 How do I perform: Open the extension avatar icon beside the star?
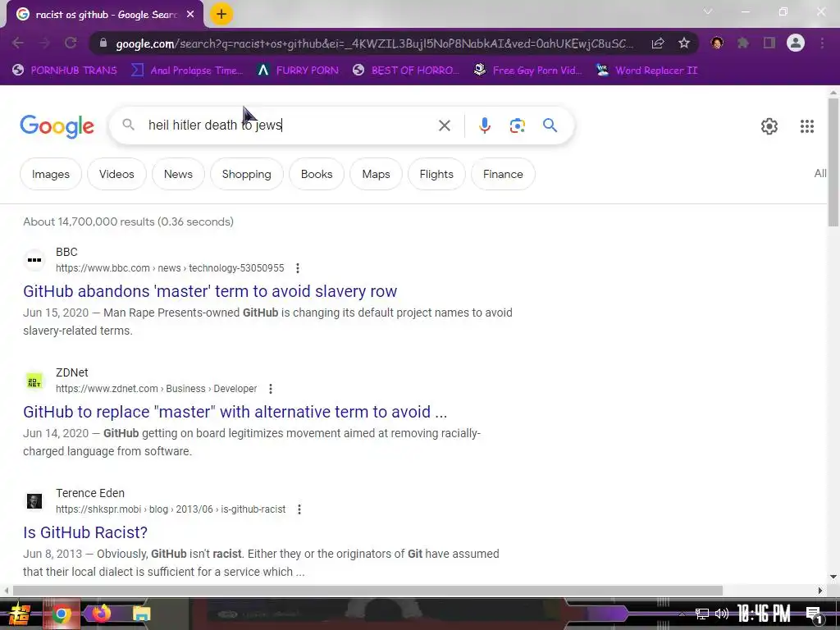717,43
